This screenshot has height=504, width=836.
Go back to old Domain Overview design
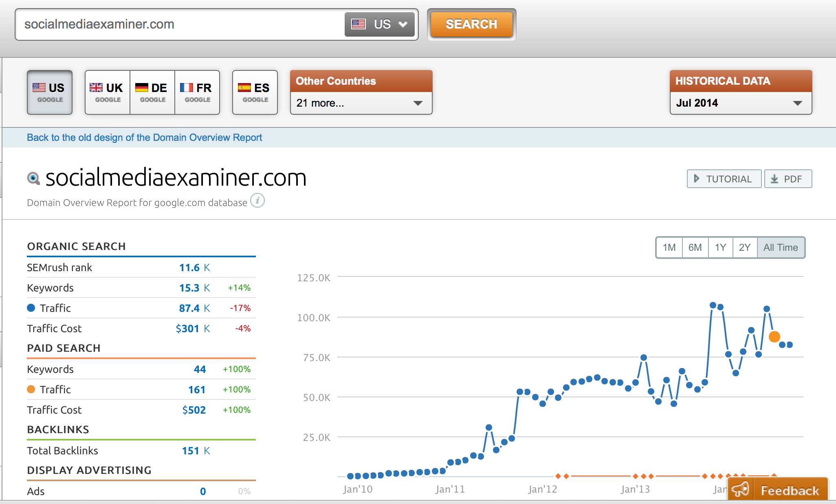(x=144, y=138)
